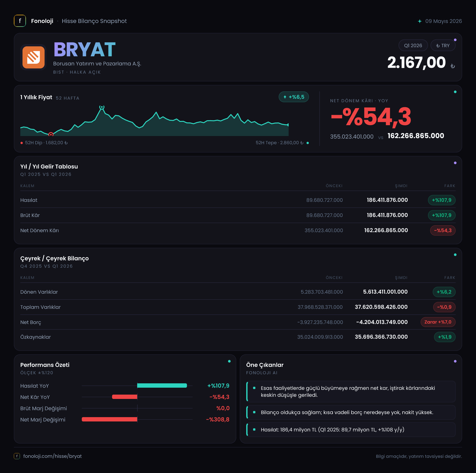Click Net Borç value -4.204.013.749.000

(x=382, y=322)
